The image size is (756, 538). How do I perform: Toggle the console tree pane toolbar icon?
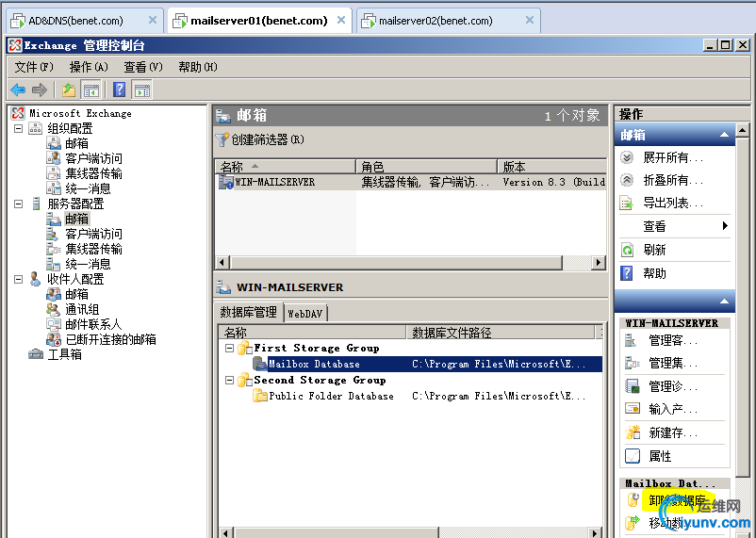pyautogui.click(x=90, y=90)
